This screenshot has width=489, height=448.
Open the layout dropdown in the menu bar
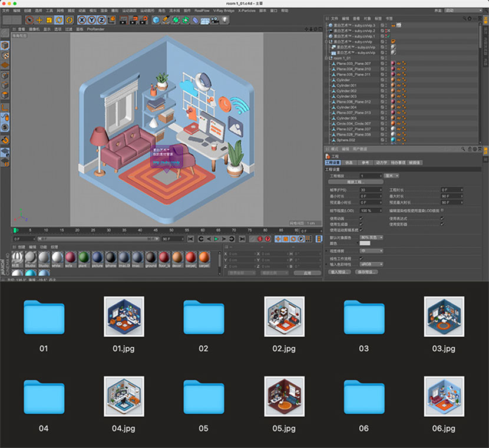click(464, 11)
